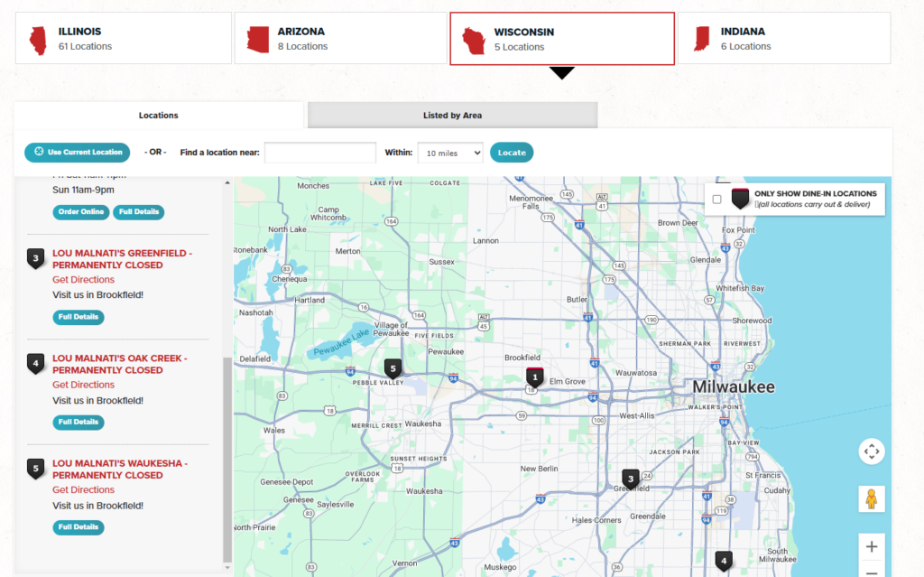This screenshot has height=577, width=924.
Task: Open Full Details for Waukesha location
Action: point(79,526)
